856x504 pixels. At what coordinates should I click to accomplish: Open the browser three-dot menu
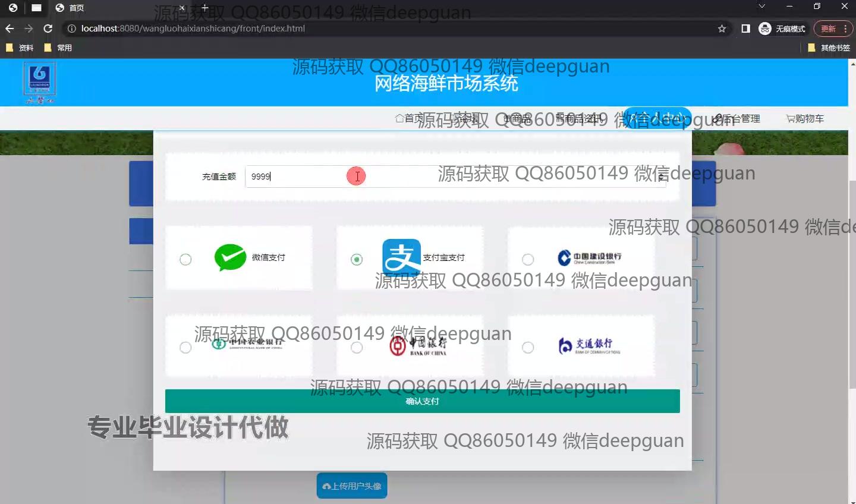coord(845,29)
